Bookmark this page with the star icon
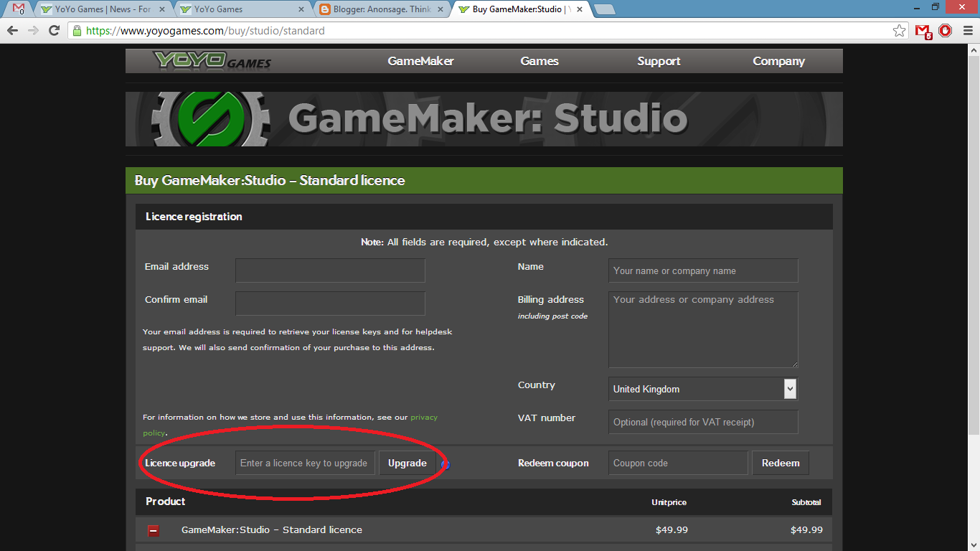Viewport: 980px width, 551px height. (x=899, y=31)
